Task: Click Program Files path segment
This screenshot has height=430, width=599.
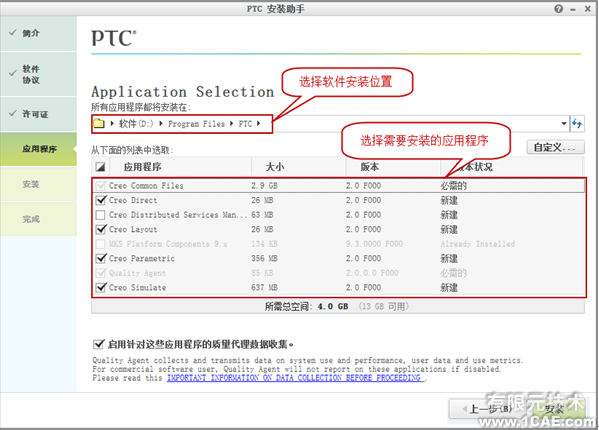Action: tap(196, 124)
